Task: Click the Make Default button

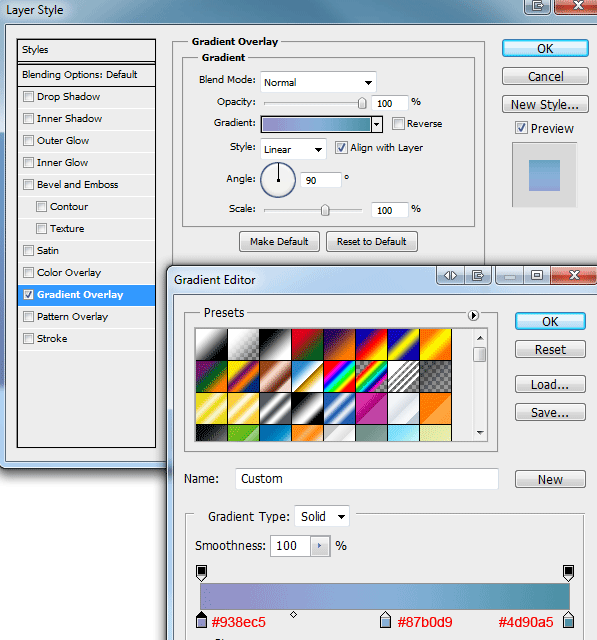Action: [279, 242]
